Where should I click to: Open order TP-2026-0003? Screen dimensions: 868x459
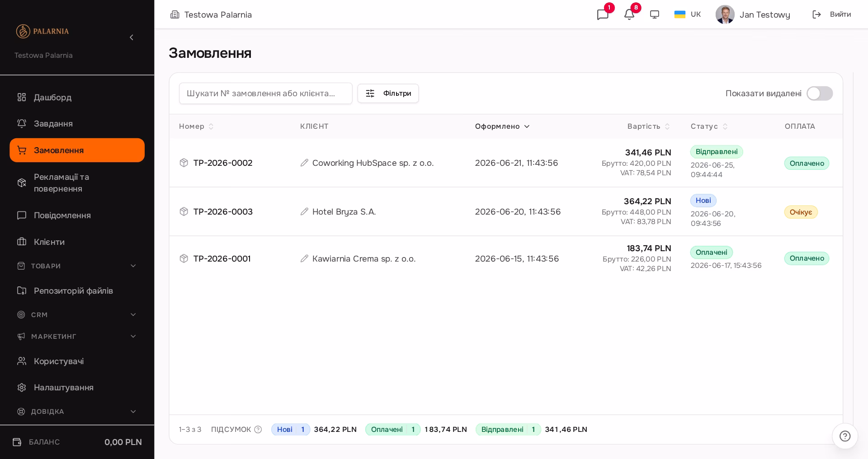pyautogui.click(x=223, y=211)
